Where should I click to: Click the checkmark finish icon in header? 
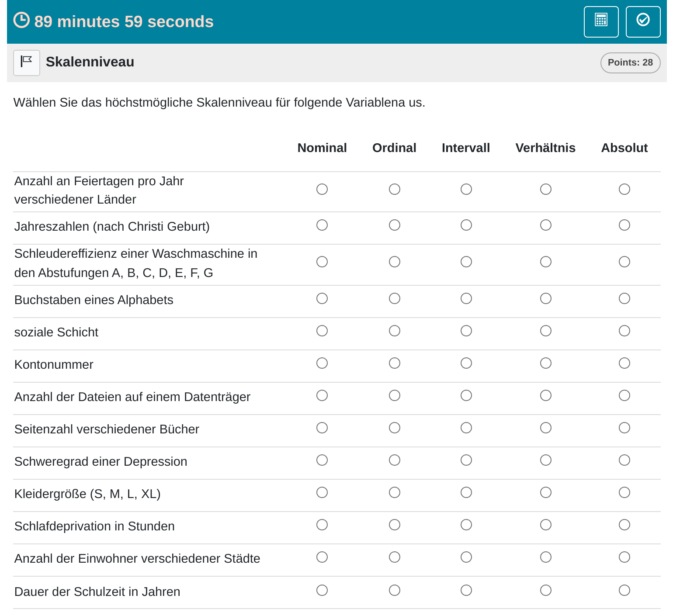(643, 22)
